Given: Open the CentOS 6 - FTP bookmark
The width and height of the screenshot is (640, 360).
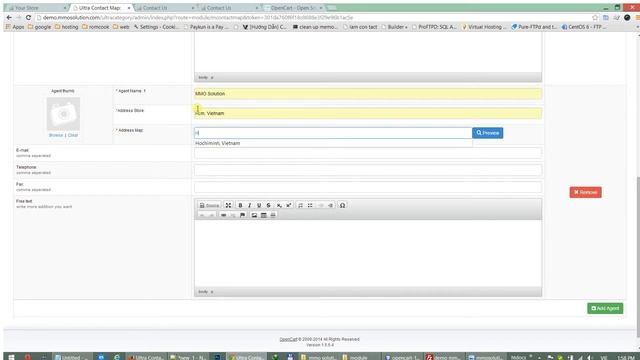Looking at the screenshot, I should 584,27.
